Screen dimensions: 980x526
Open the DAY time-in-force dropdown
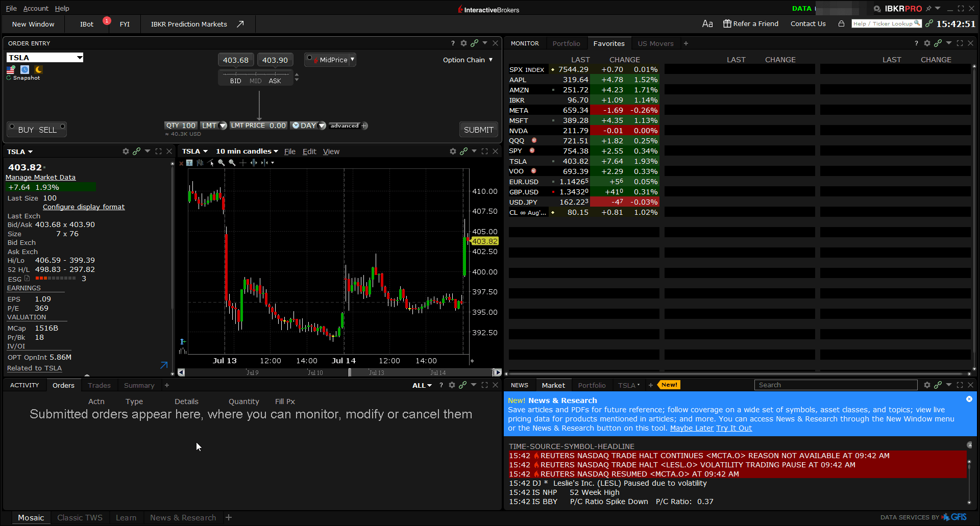(322, 126)
